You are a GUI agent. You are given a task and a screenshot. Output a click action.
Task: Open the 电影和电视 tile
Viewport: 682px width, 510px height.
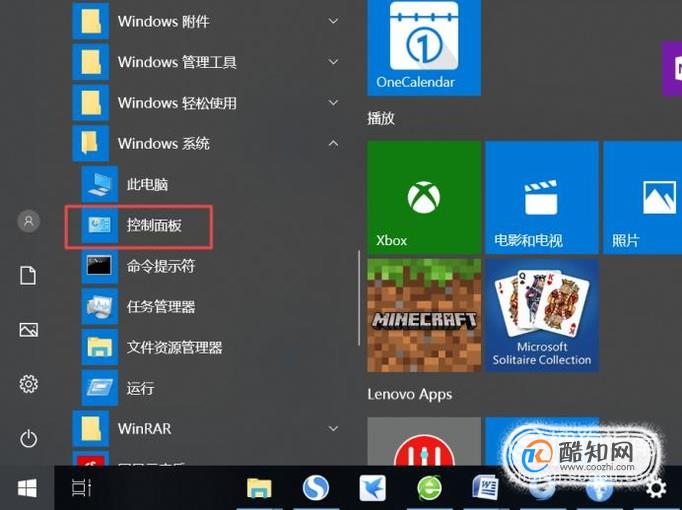click(542, 197)
